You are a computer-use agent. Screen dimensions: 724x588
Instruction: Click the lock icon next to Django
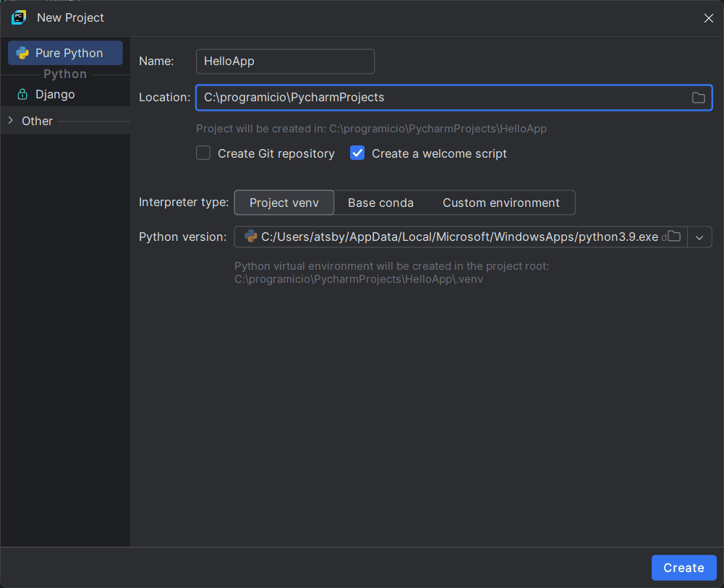click(x=22, y=94)
